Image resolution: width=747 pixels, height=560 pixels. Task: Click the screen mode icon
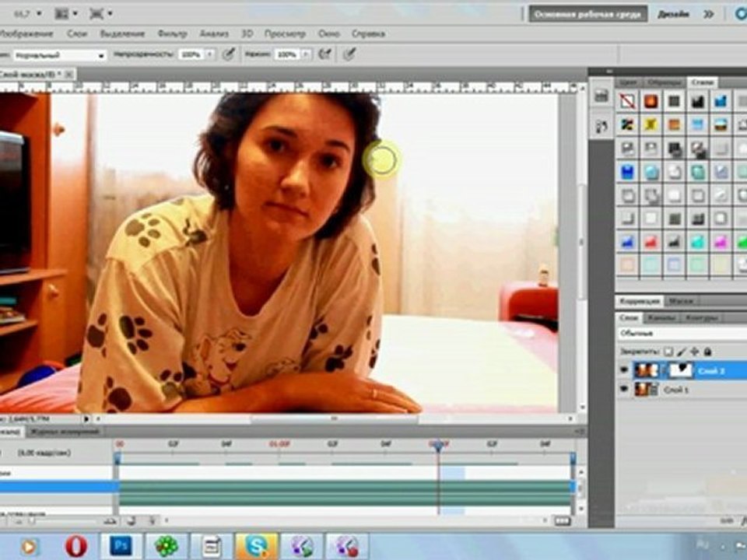96,14
